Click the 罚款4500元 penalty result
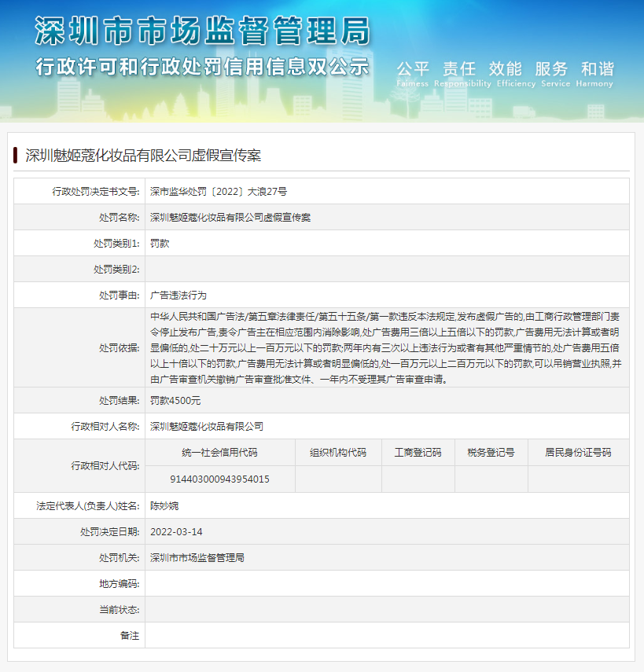The width and height of the screenshot is (644, 672). pos(175,400)
